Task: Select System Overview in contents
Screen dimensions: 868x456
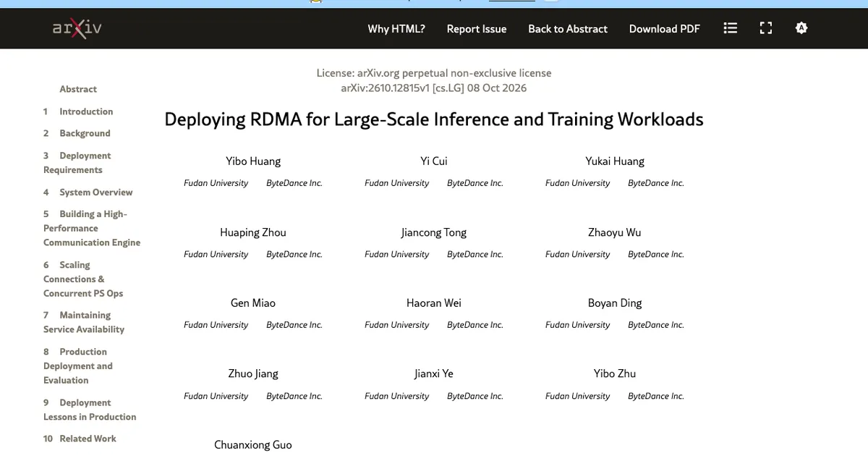Action: click(x=88, y=193)
